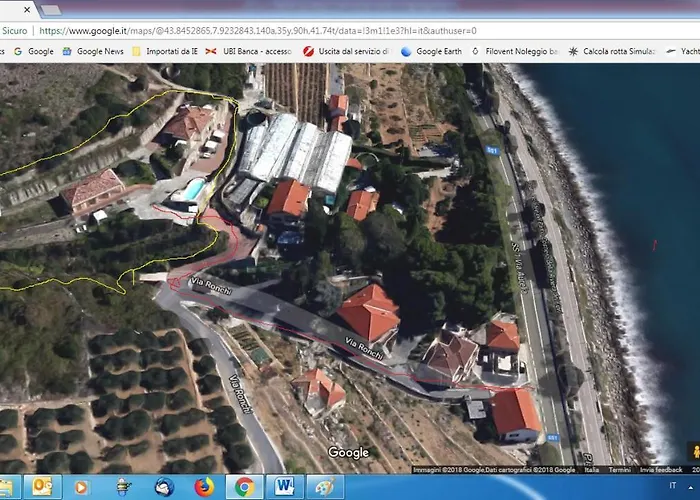Open Outlook from the taskbar
Viewport: 700px width, 500px height.
[42, 487]
